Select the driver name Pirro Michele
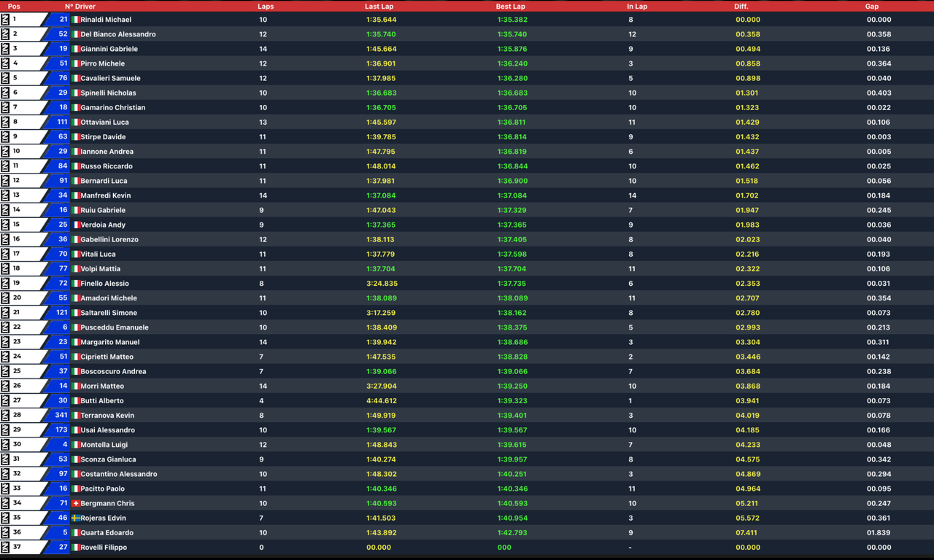This screenshot has width=934, height=560. pyautogui.click(x=101, y=63)
